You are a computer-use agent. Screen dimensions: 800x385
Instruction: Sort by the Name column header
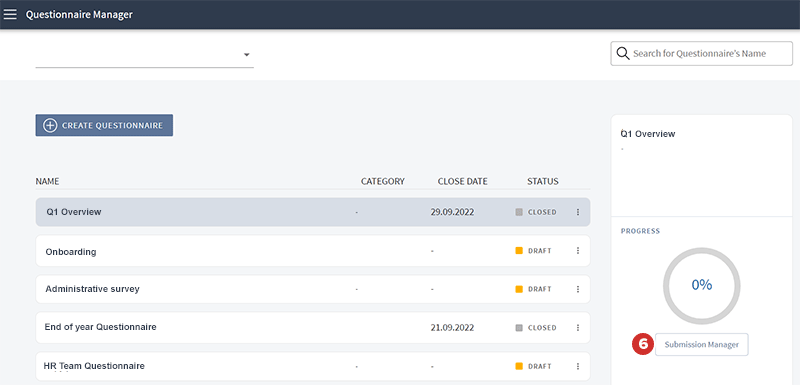point(47,181)
